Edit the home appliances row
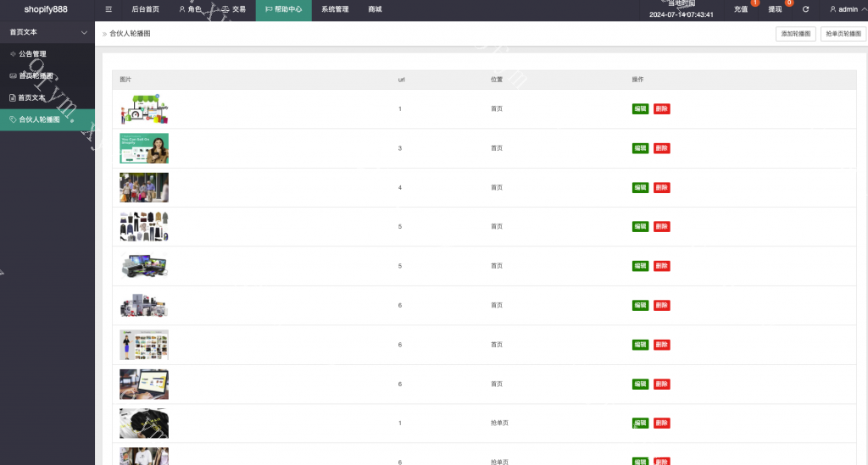 click(640, 305)
